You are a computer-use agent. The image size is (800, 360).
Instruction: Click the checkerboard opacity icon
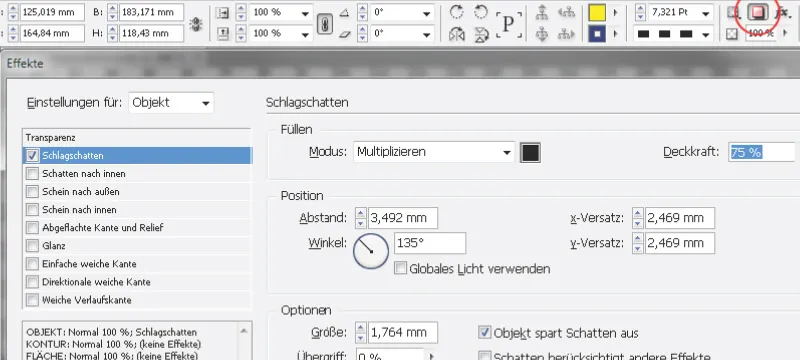[732, 34]
